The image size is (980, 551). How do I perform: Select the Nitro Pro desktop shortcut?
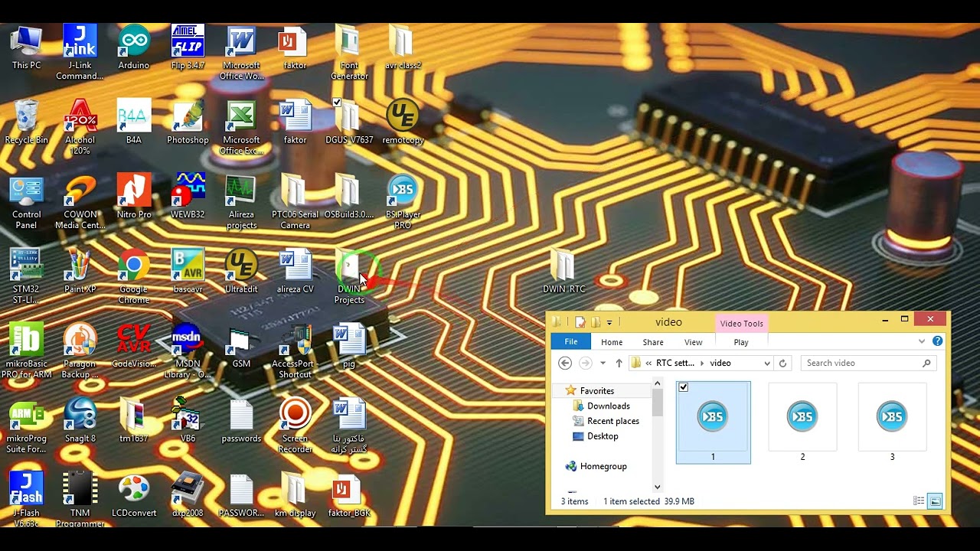tap(134, 197)
